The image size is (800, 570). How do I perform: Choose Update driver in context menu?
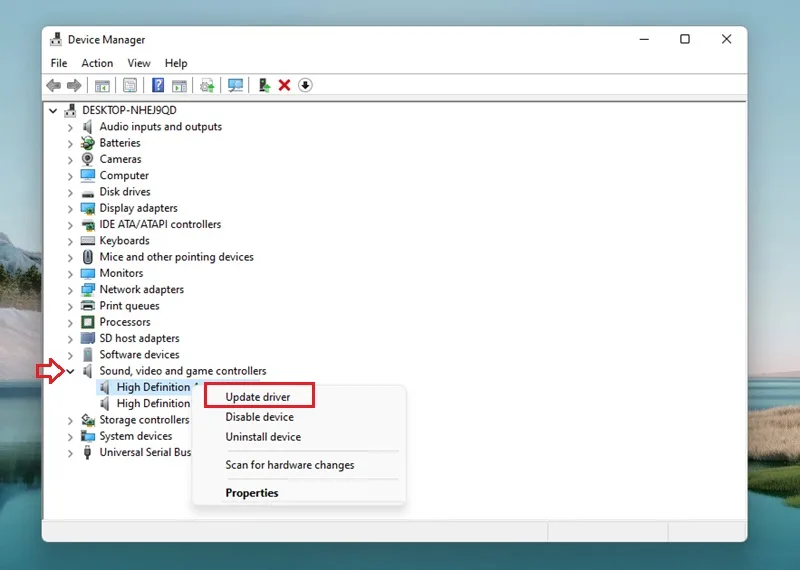point(258,397)
